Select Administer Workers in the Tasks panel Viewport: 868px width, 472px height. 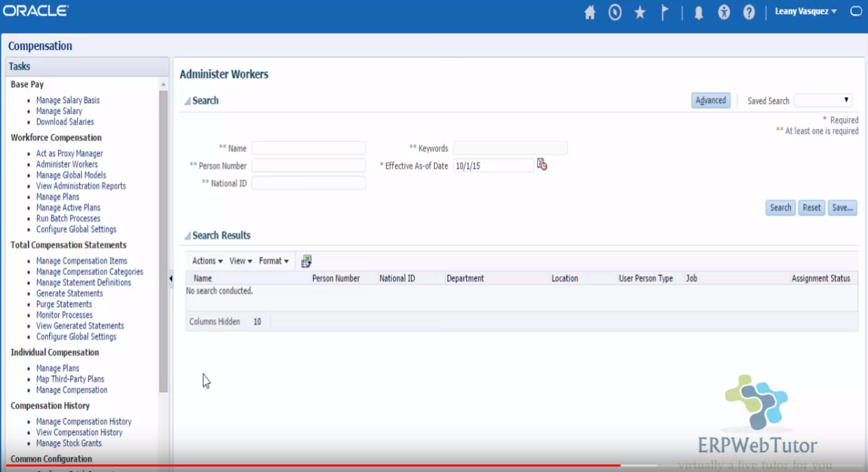tap(66, 164)
